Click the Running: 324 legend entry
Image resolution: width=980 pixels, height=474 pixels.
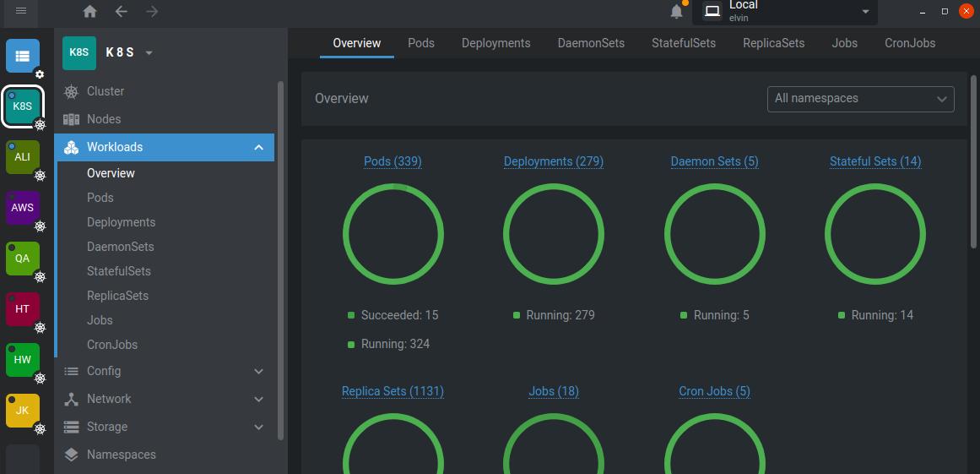(x=389, y=344)
